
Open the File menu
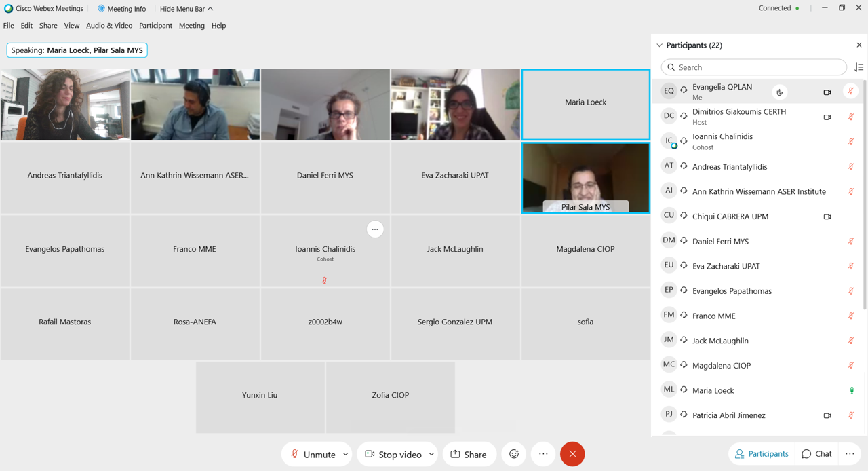pyautogui.click(x=8, y=26)
